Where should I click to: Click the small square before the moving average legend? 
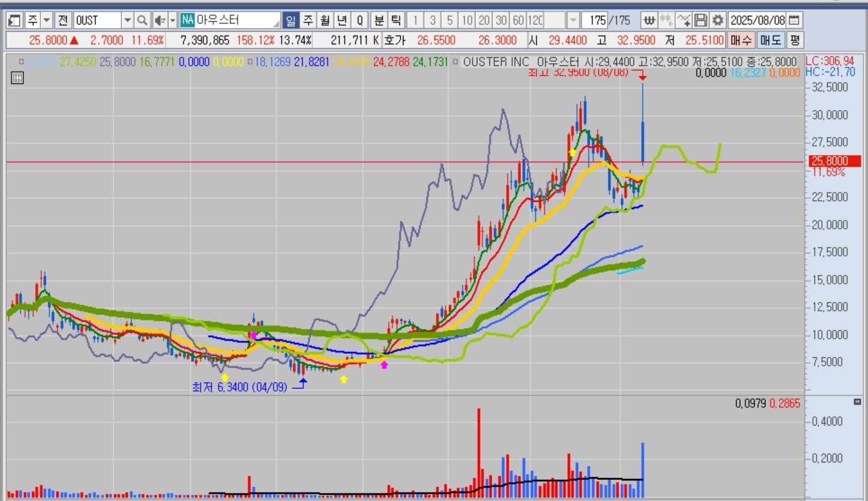[x=22, y=61]
